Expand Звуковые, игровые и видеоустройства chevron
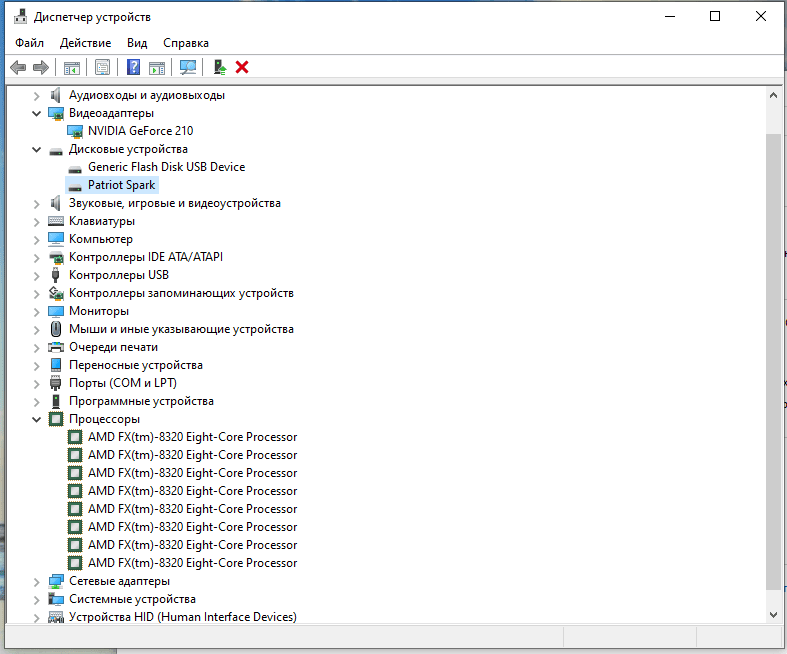787x654 pixels. pos(36,204)
